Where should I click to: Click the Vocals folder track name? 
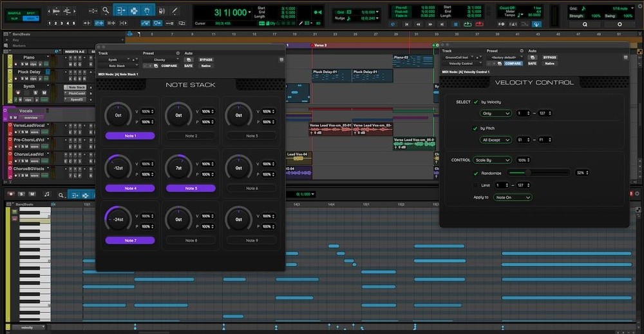(x=26, y=111)
